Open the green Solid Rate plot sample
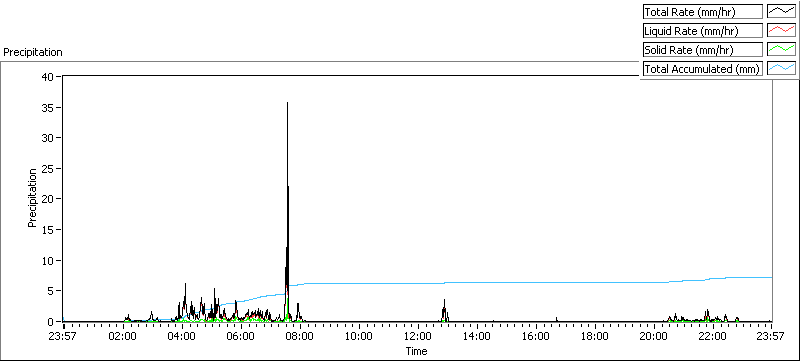 [x=782, y=49]
